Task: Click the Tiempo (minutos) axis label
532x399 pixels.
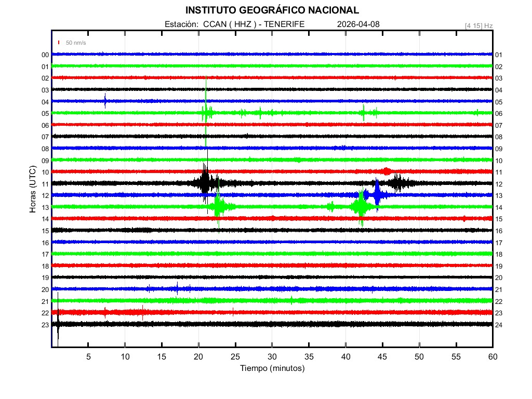Action: [x=272, y=368]
